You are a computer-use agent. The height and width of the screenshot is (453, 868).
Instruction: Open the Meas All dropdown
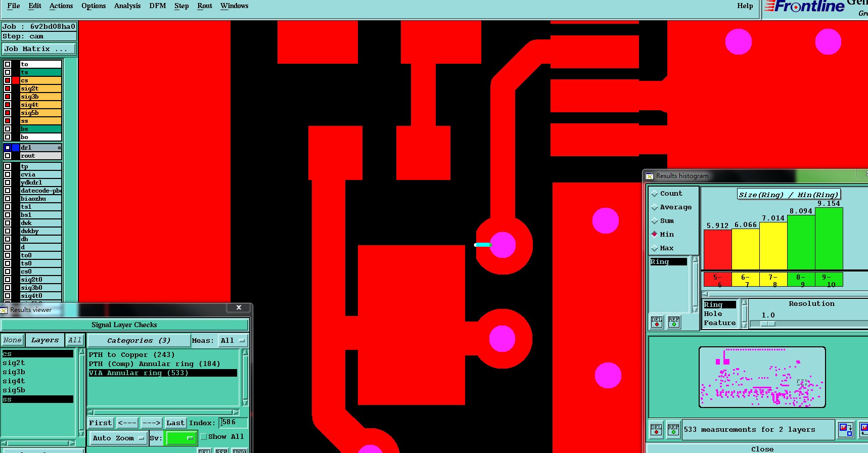(233, 341)
